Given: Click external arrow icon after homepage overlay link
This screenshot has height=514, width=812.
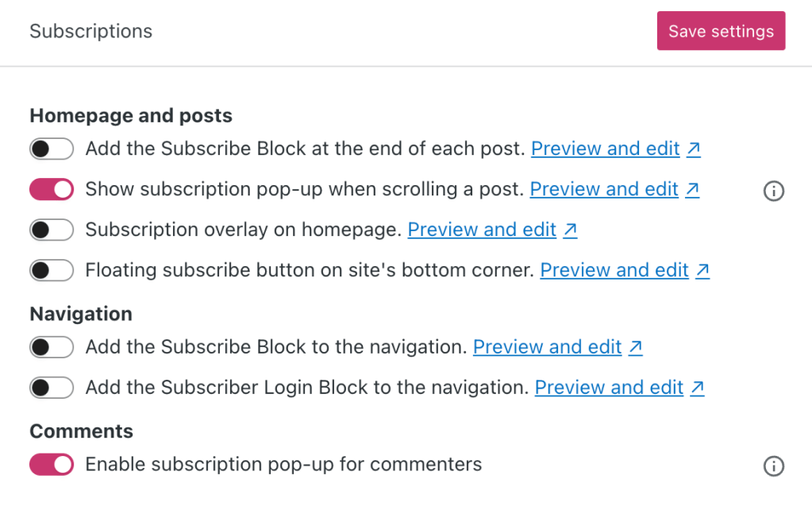Looking at the screenshot, I should [x=570, y=230].
